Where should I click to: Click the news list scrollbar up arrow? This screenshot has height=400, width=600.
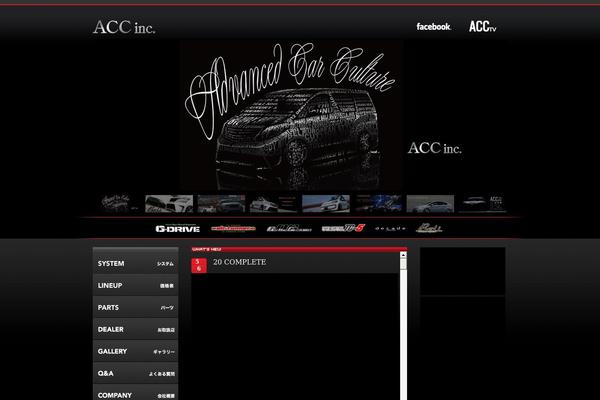(403, 255)
